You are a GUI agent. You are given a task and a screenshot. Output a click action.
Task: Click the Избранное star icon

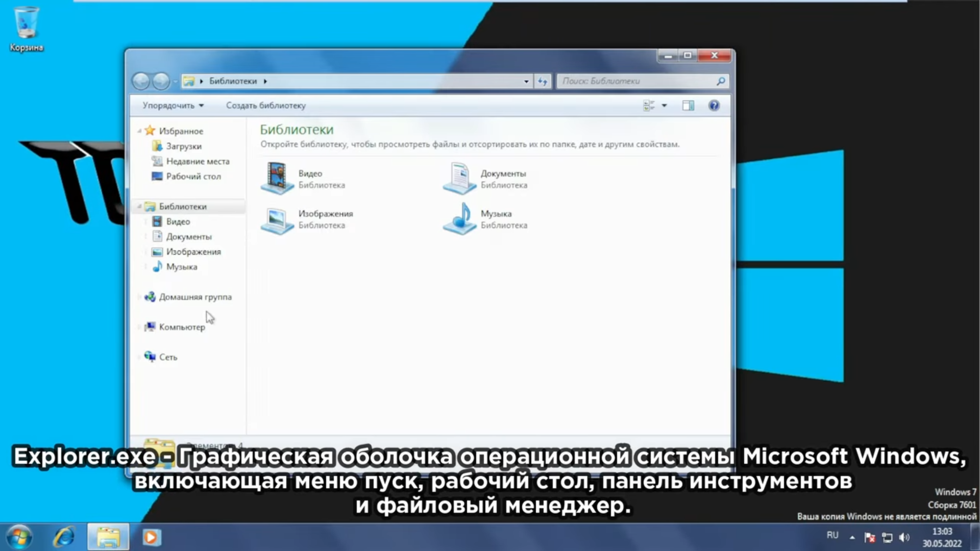pyautogui.click(x=150, y=131)
